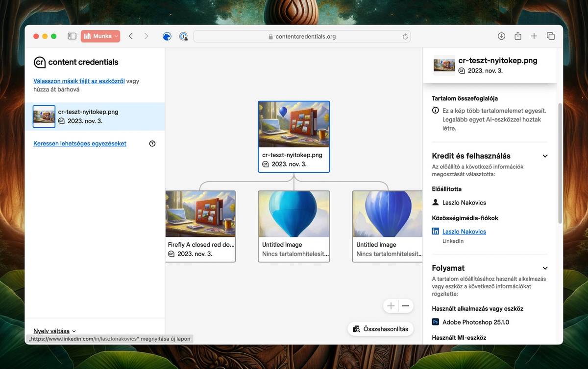Select the root cr-teszt-nyitokep.png tree node

click(294, 137)
